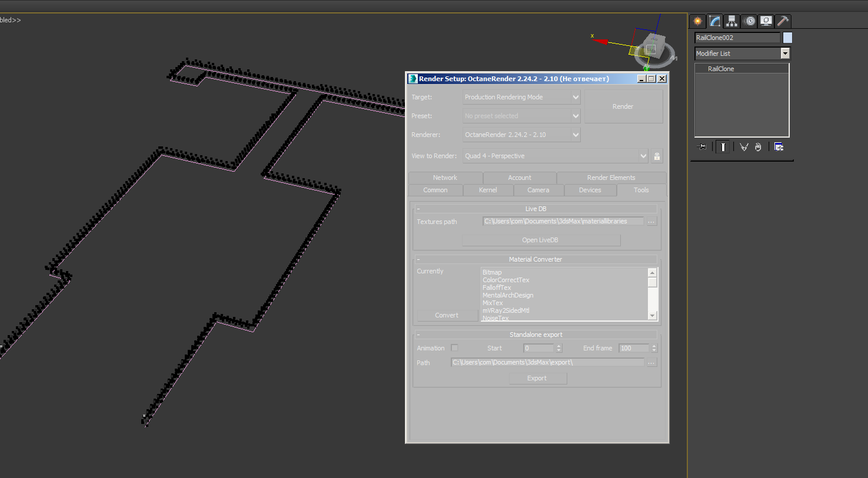
Task: Click material list scroll up arrow
Action: [x=652, y=272]
